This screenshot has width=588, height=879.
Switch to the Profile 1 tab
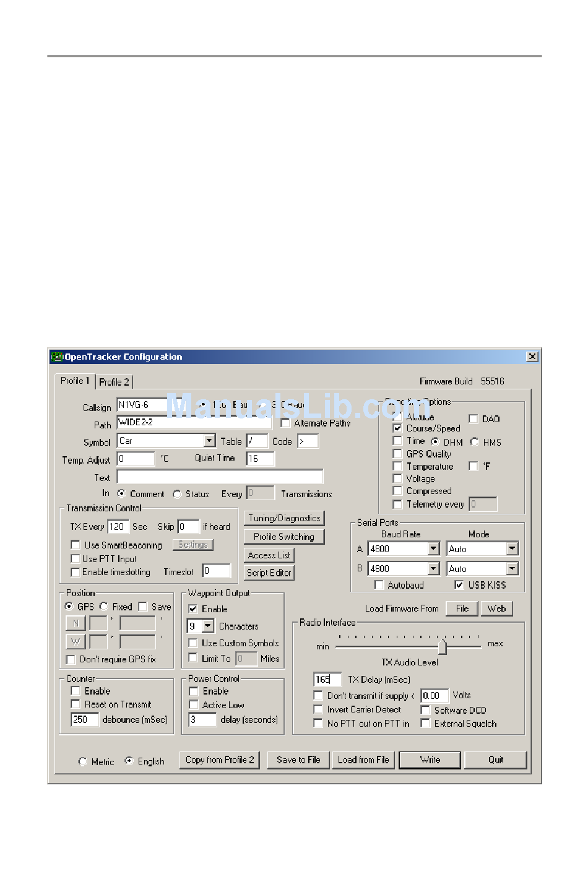tap(75, 381)
